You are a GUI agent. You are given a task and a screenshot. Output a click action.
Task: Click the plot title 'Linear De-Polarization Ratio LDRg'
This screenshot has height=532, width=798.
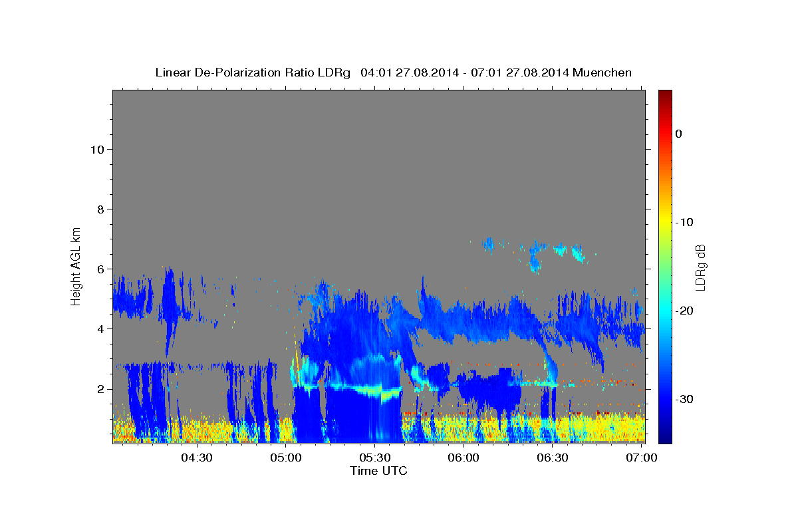click(253, 72)
